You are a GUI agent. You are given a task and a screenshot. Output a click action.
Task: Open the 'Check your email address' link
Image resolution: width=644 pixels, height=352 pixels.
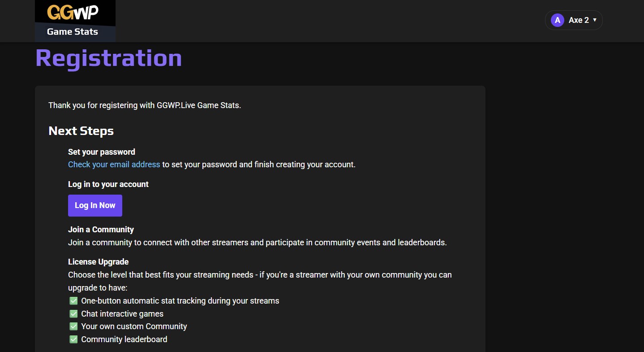click(114, 165)
